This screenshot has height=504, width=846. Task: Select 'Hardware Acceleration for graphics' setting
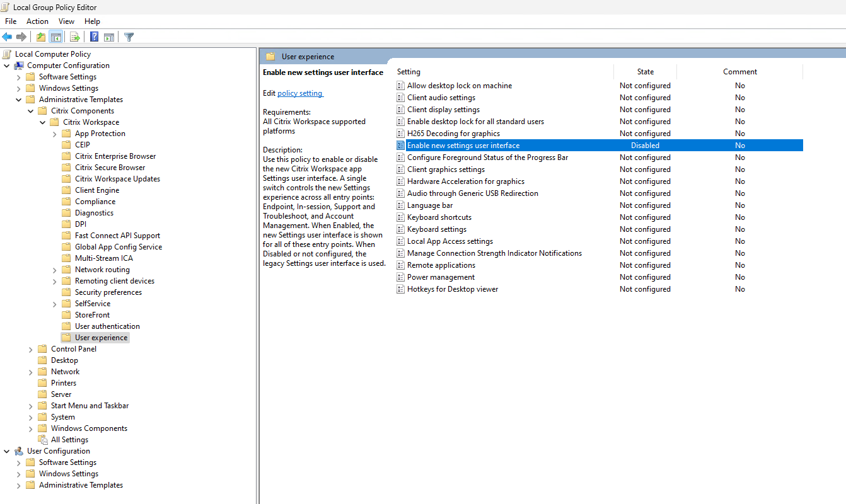[465, 181]
